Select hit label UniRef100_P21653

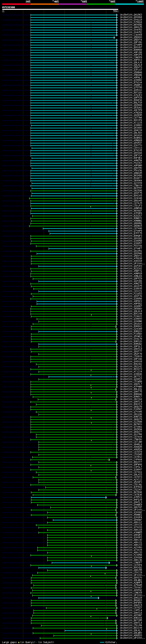[x=131, y=294]
